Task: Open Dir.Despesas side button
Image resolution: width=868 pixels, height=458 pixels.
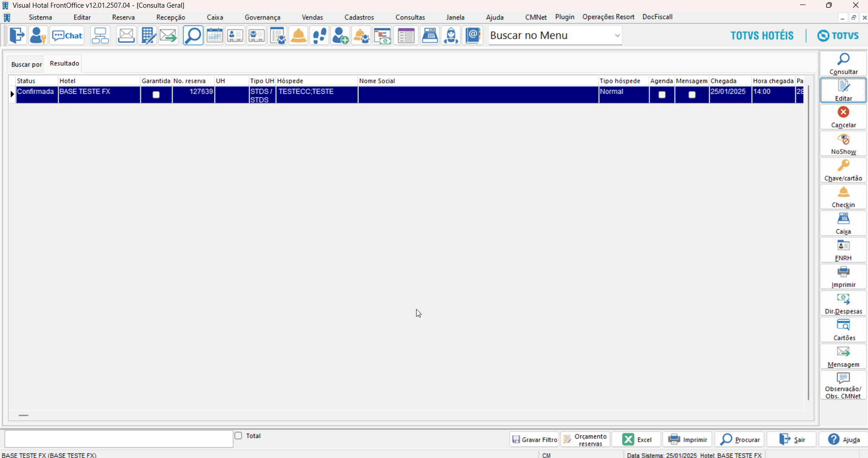Action: (x=843, y=304)
